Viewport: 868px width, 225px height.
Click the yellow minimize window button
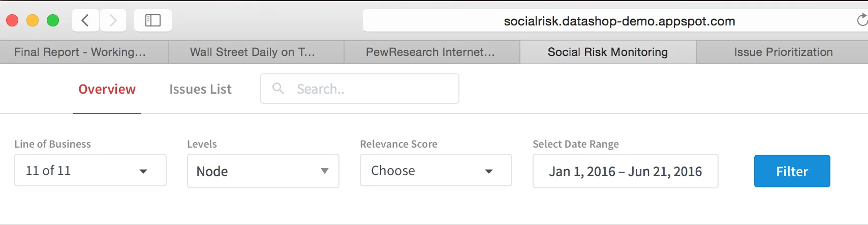pos(33,20)
